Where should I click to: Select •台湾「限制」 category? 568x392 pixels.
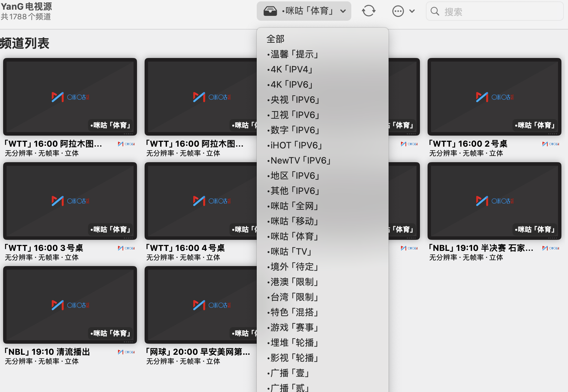click(x=323, y=297)
